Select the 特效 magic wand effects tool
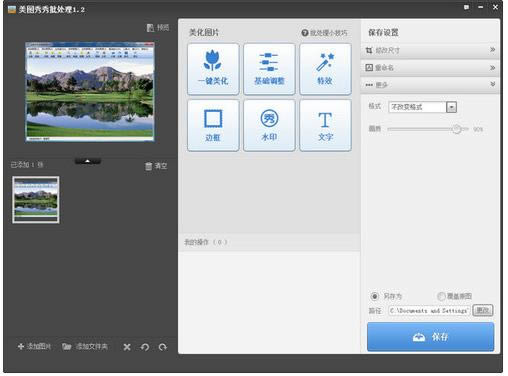Viewport: 508px width, 376px height. pos(325,69)
